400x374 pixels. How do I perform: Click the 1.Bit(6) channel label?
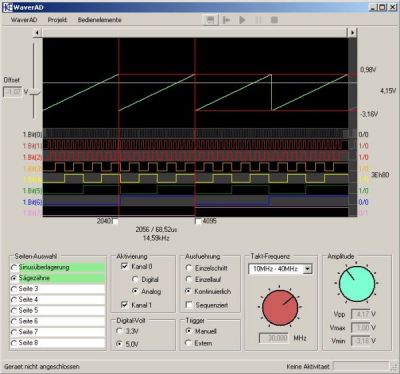[32, 202]
